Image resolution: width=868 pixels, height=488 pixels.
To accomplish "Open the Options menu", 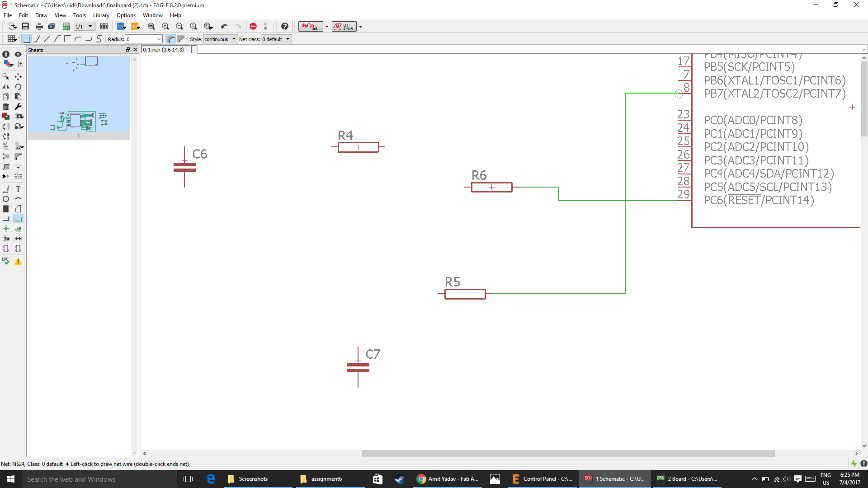I will coord(126,15).
